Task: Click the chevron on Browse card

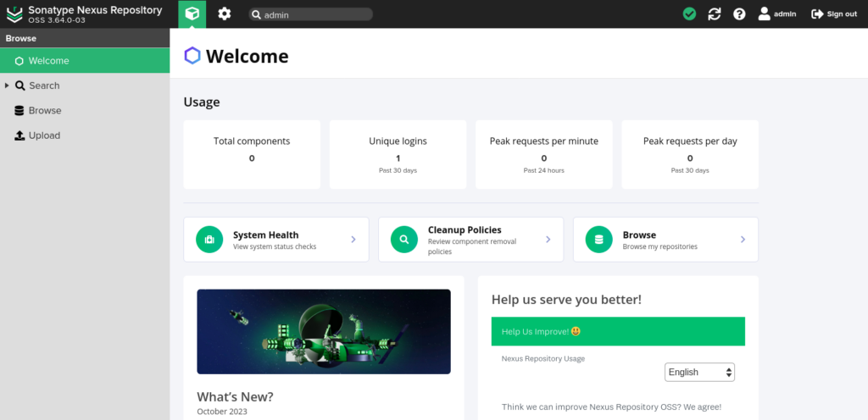Action: pos(743,240)
